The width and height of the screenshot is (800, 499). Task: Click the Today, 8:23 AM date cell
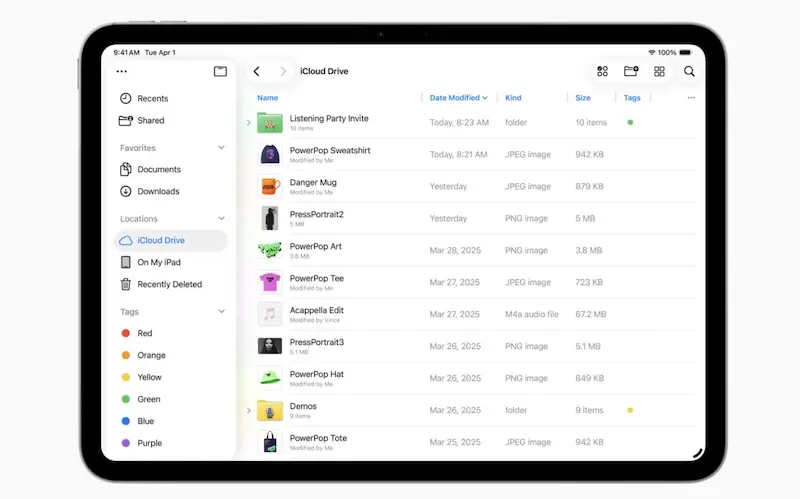pos(459,122)
